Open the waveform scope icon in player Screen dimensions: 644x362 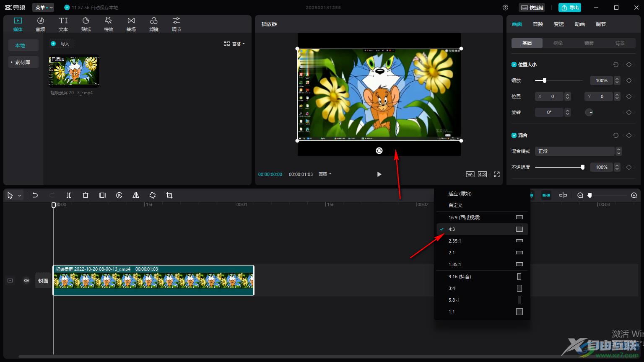470,174
